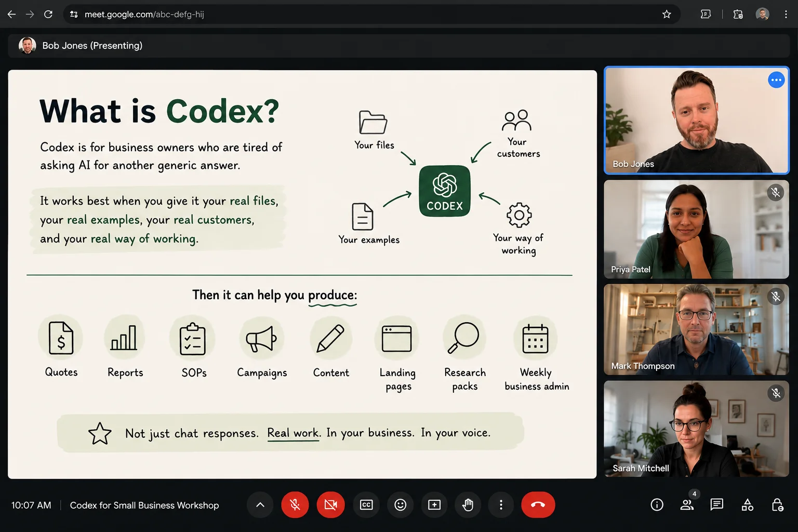Open meeting details info icon

click(x=657, y=505)
